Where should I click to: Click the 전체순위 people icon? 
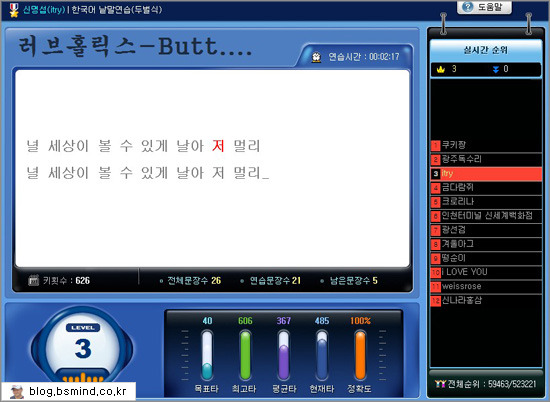click(440, 384)
